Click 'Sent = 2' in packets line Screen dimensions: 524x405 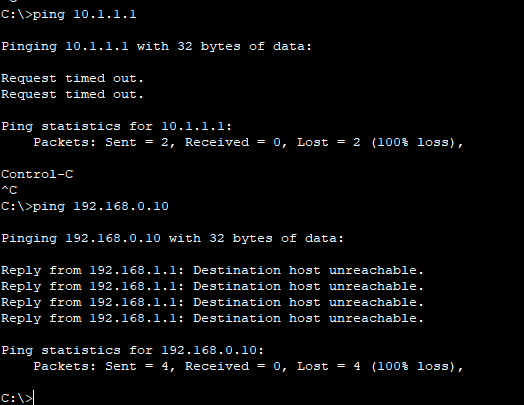[137, 142]
